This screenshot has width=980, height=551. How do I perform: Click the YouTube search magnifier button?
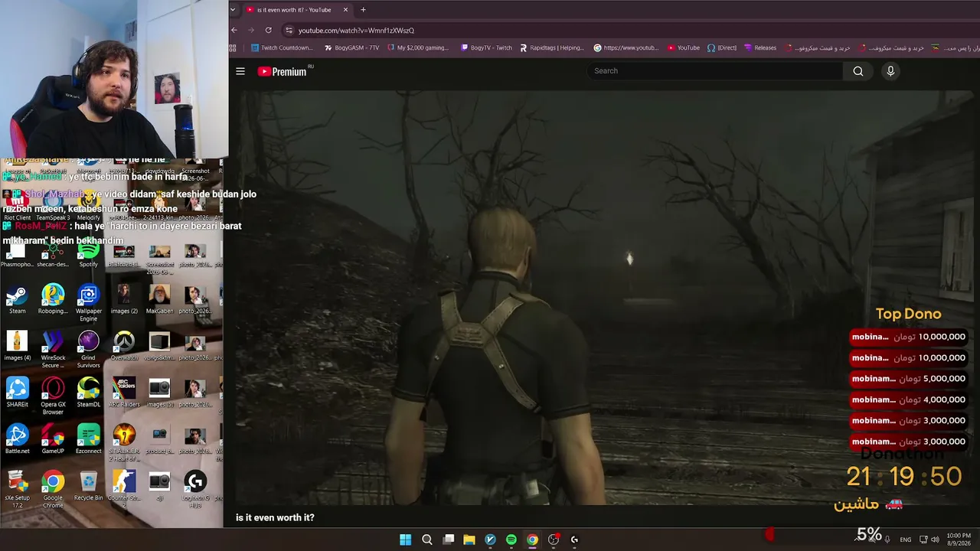point(858,71)
